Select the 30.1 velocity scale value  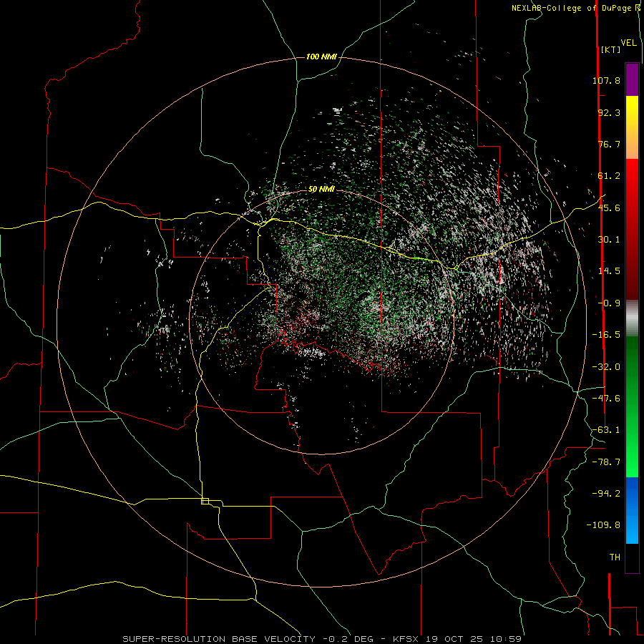[609, 240]
